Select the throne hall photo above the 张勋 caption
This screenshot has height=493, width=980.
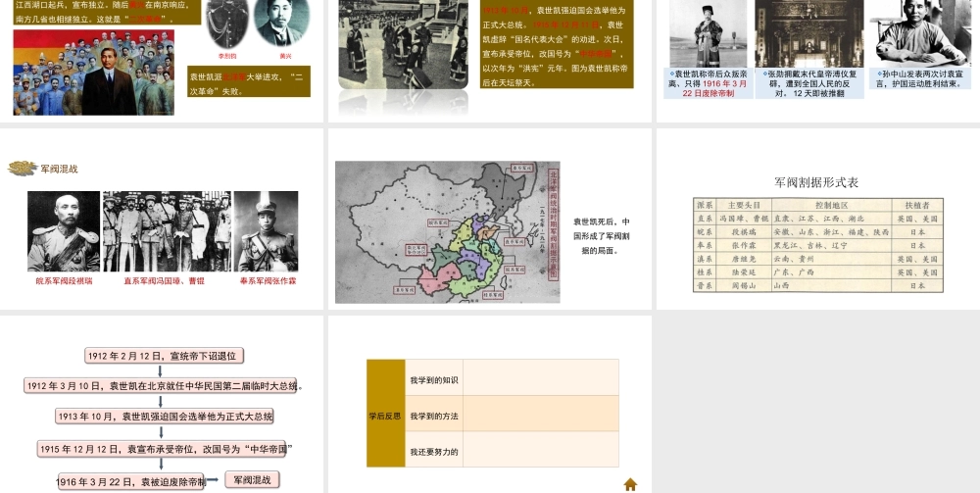click(x=809, y=33)
